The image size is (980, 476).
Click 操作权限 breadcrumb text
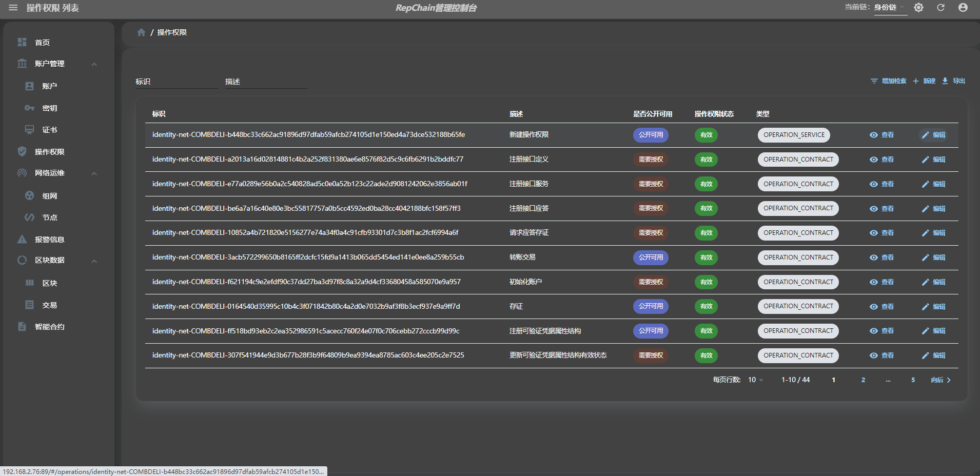point(172,32)
